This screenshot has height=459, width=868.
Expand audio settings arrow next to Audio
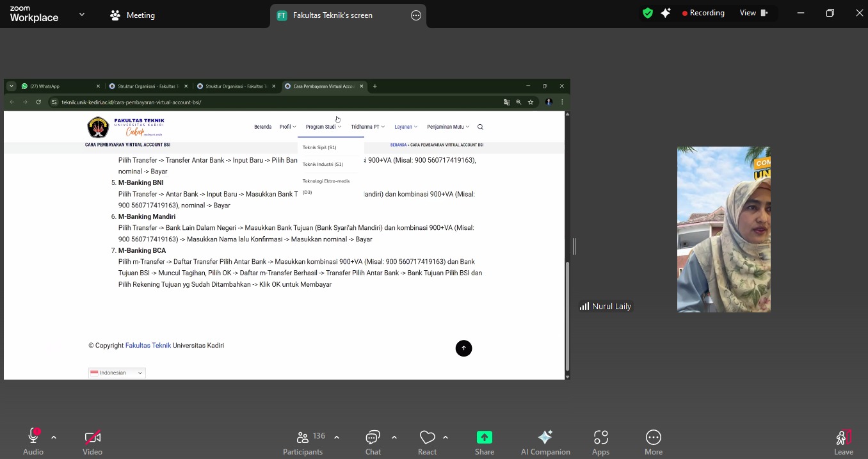pos(54,437)
